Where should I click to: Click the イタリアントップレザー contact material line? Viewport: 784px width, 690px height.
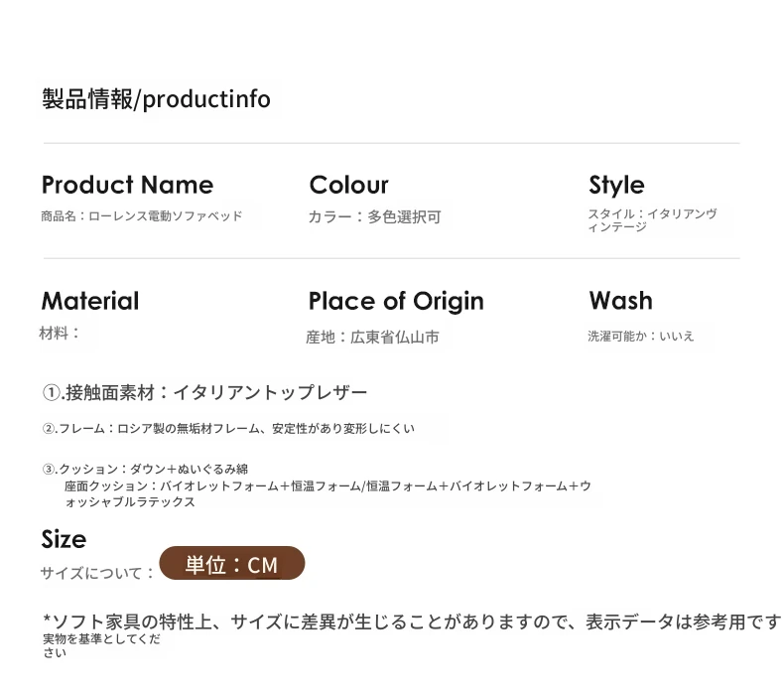point(205,392)
